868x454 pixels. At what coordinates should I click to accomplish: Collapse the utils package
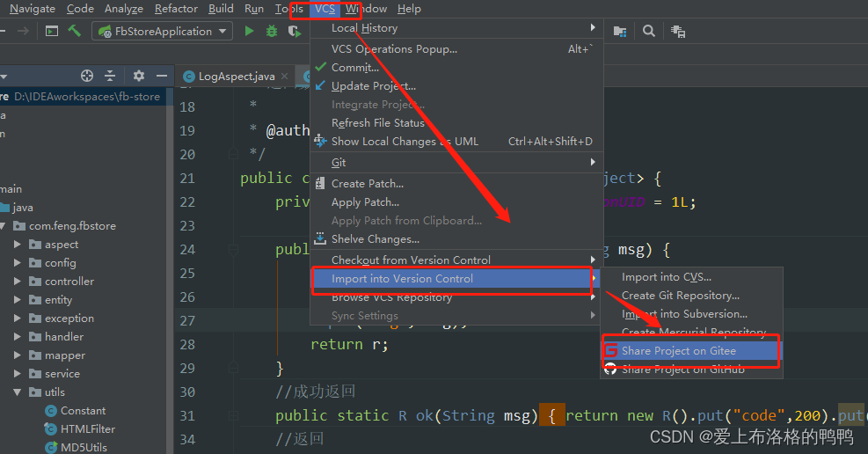click(x=18, y=392)
